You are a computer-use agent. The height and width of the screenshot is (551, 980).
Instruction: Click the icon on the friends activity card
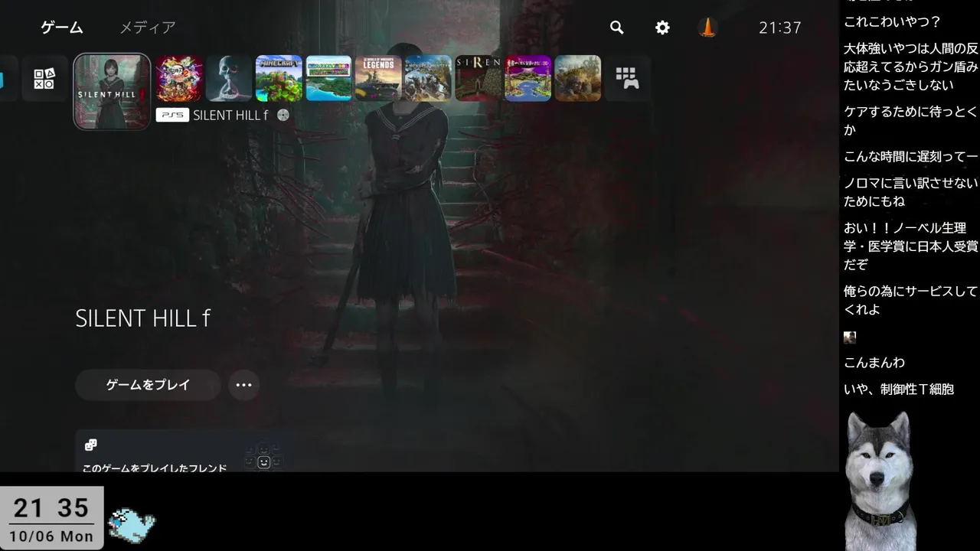pos(91,445)
